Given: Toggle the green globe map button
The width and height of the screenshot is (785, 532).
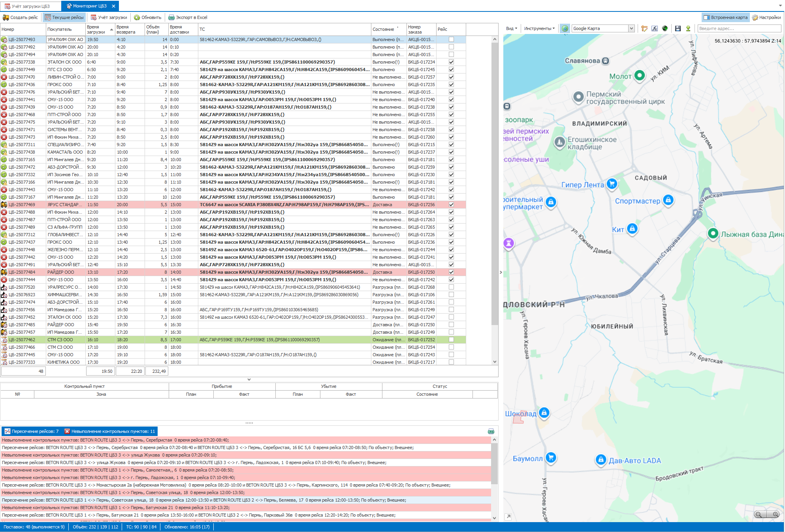Looking at the screenshot, I should tap(565, 28).
